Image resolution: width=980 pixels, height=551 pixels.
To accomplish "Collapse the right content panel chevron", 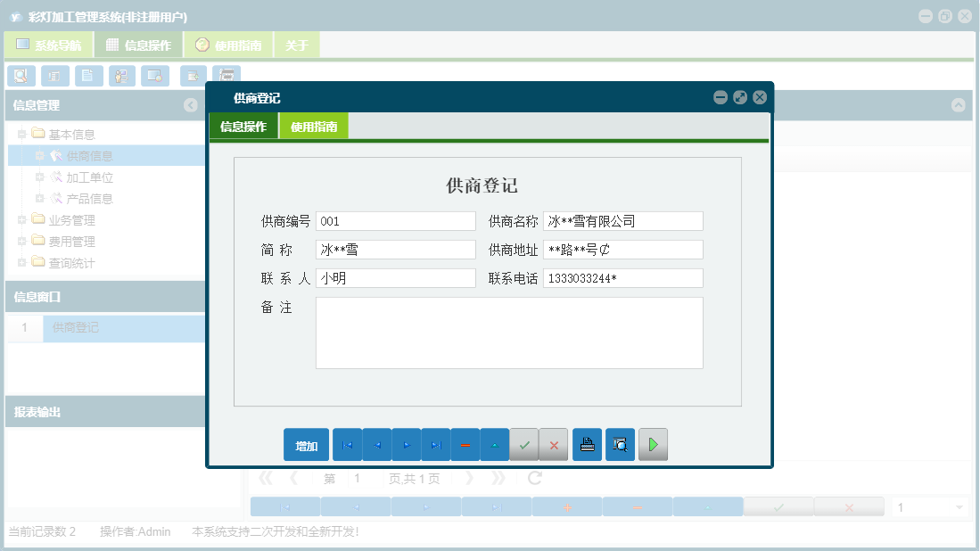I will click(959, 105).
